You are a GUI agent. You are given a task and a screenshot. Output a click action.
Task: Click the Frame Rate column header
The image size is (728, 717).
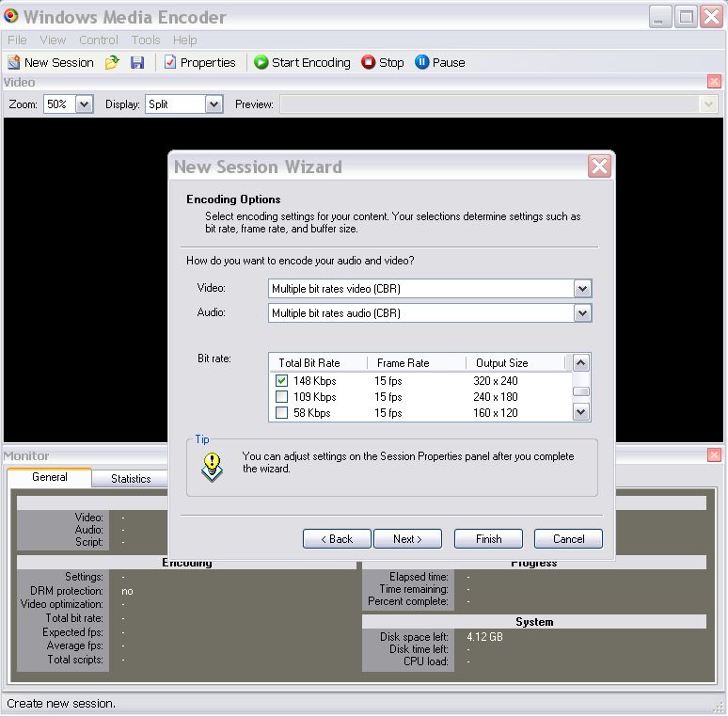[x=417, y=363]
